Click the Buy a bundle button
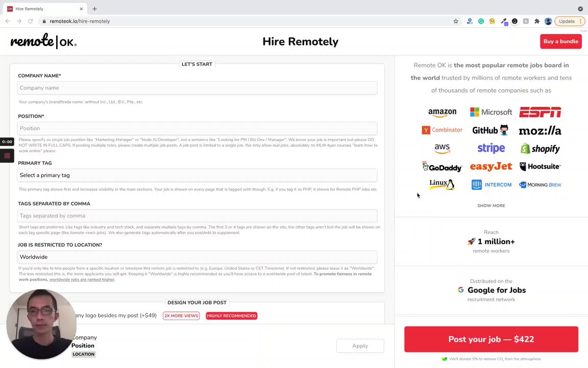The image size is (588, 368). click(x=560, y=41)
